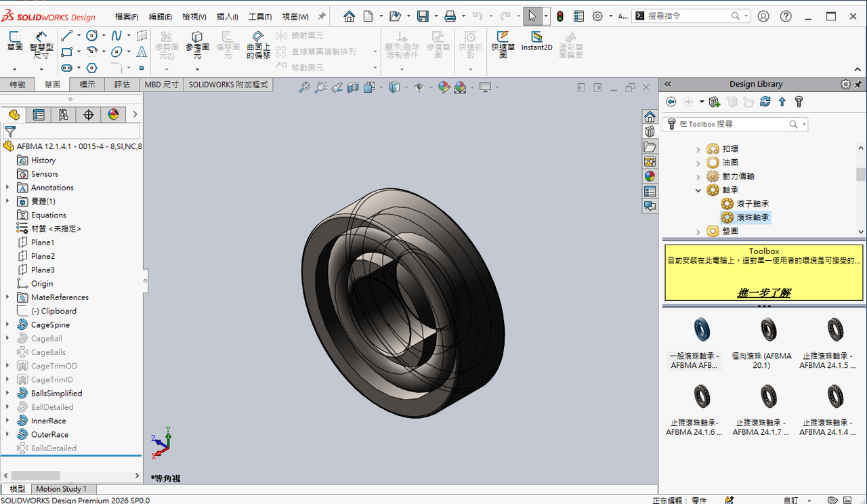The height and width of the screenshot is (504, 867).
Task: Open the 插入(I) Insert menu
Action: click(226, 17)
